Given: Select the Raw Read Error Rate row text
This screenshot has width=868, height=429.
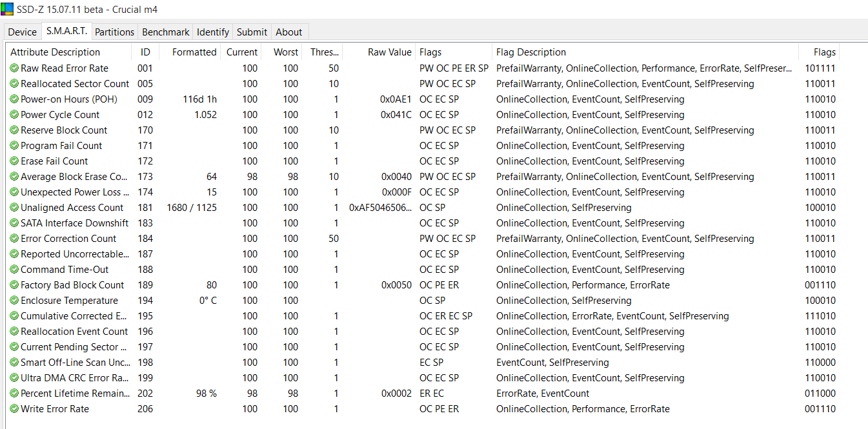Looking at the screenshot, I should coord(65,68).
